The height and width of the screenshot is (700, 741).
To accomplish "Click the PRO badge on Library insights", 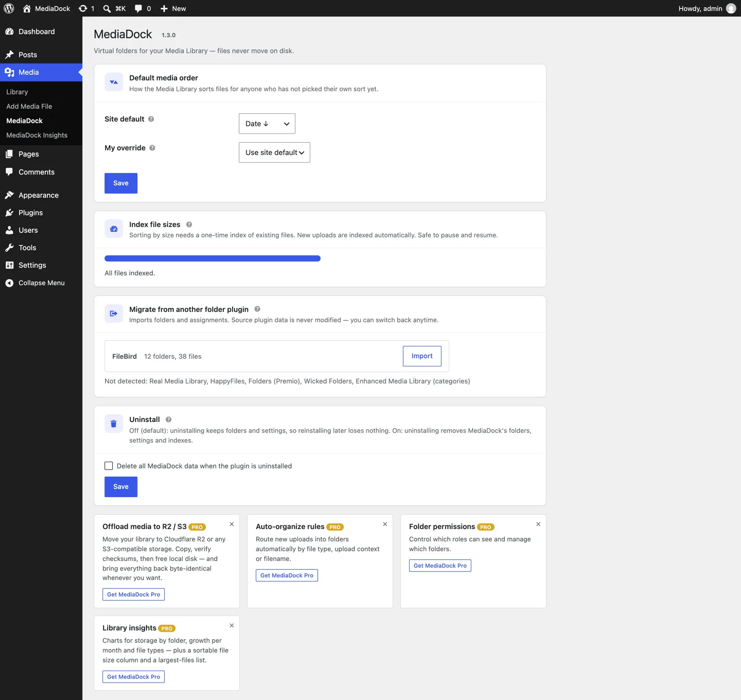I will point(167,628).
